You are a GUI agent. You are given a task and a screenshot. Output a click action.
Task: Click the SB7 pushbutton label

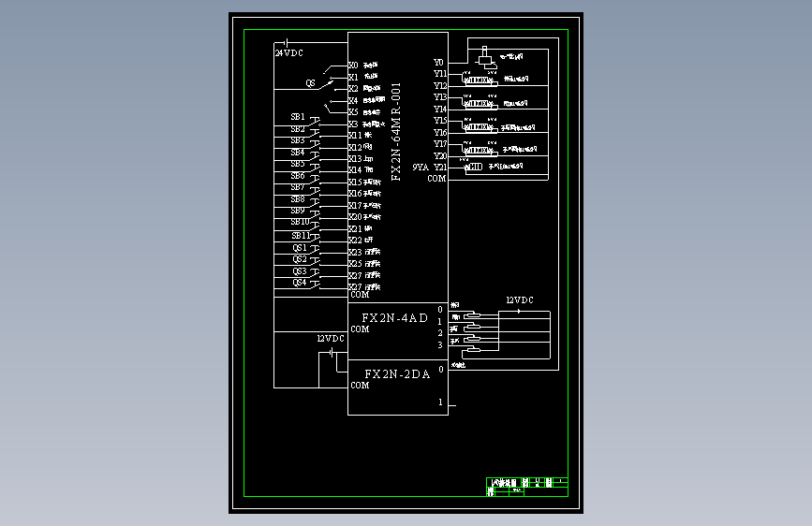pos(298,187)
